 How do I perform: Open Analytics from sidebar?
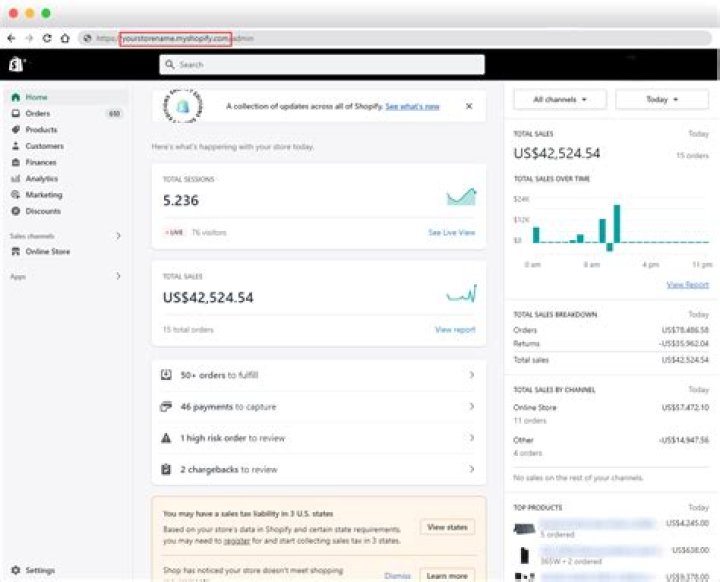(x=42, y=178)
